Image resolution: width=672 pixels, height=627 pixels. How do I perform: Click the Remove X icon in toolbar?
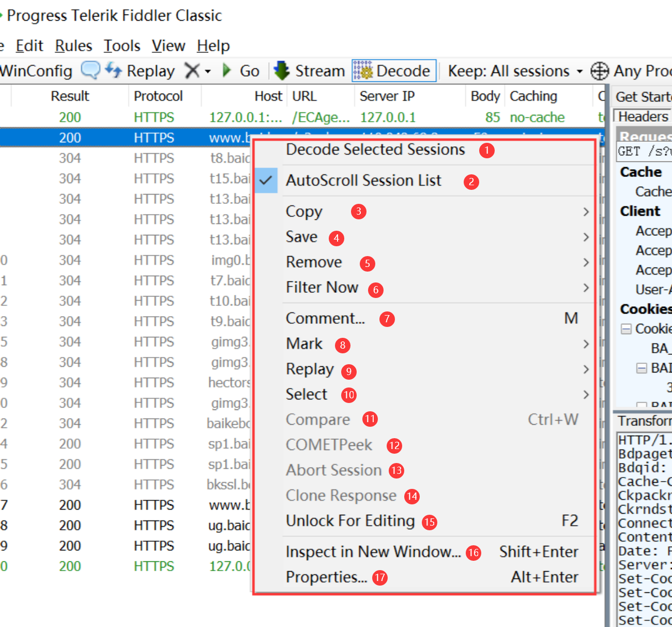[192, 70]
